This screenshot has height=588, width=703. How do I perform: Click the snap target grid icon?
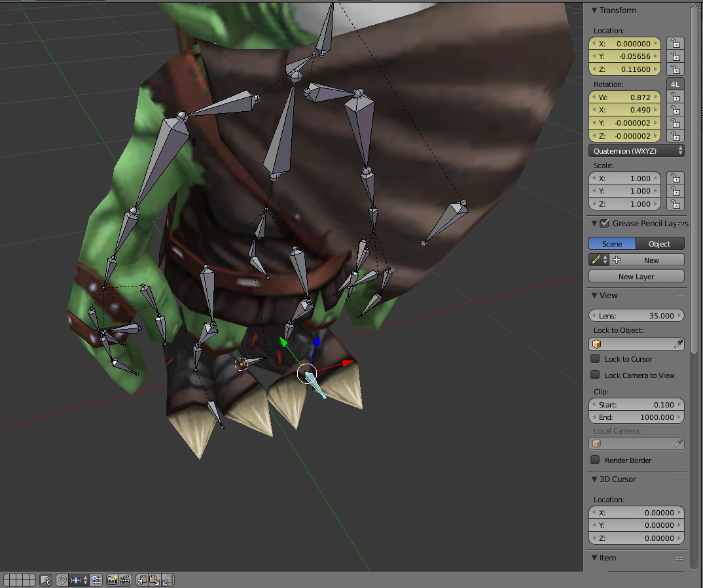pyautogui.click(x=97, y=580)
